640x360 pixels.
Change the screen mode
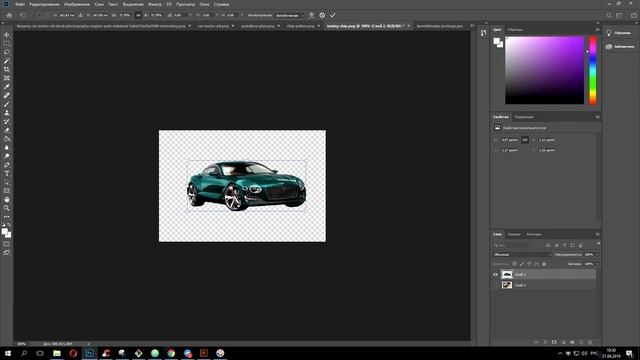click(7, 253)
